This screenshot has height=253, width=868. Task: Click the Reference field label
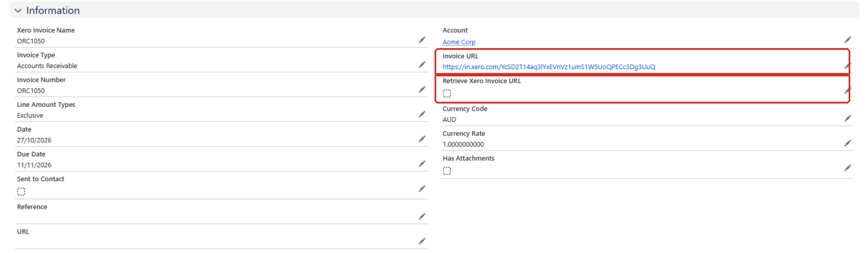32,206
